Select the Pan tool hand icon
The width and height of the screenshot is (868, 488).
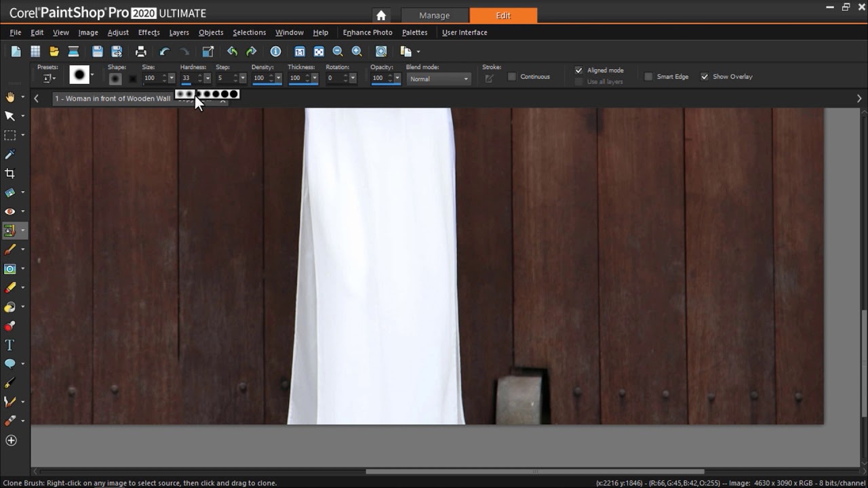click(x=9, y=97)
